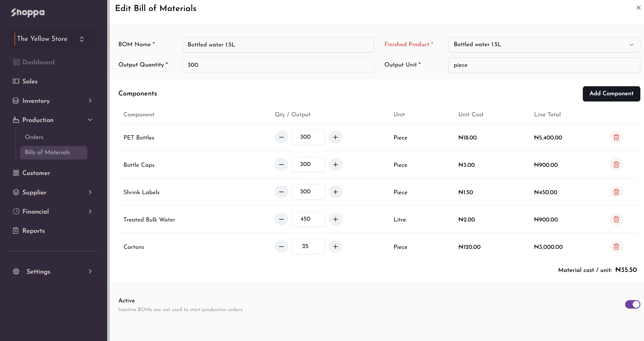Decrease Treated Bulk Water quantity
The image size is (644, 341).
[281, 219]
